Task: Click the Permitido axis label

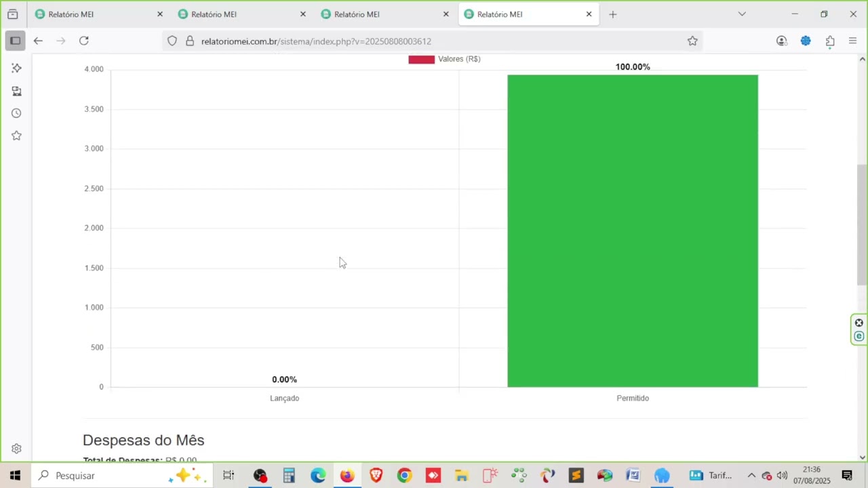Action: click(633, 399)
